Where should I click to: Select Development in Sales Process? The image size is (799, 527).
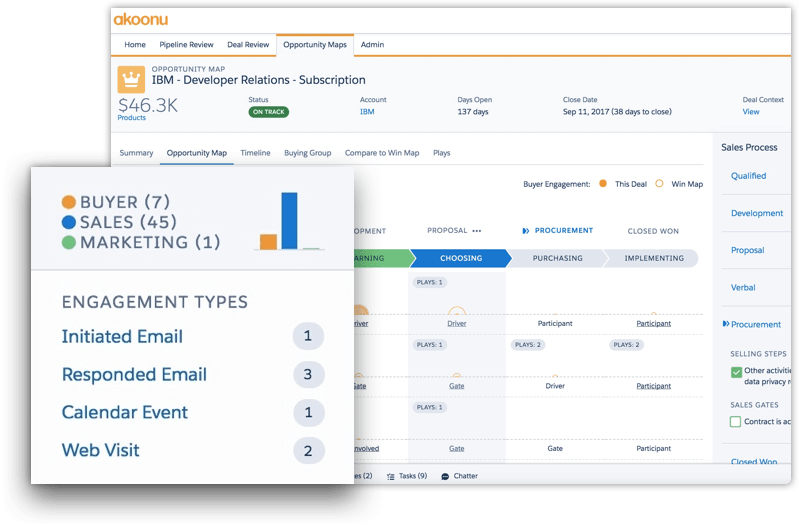click(x=757, y=213)
